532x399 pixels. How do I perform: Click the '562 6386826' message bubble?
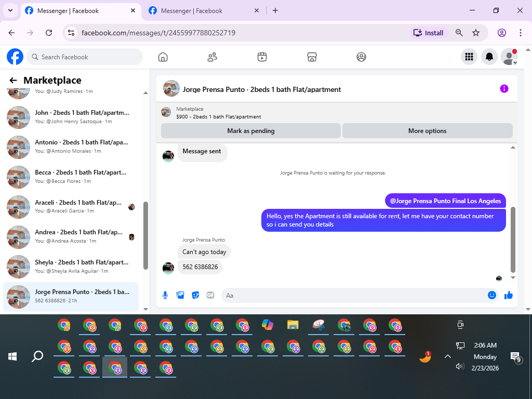(200, 267)
